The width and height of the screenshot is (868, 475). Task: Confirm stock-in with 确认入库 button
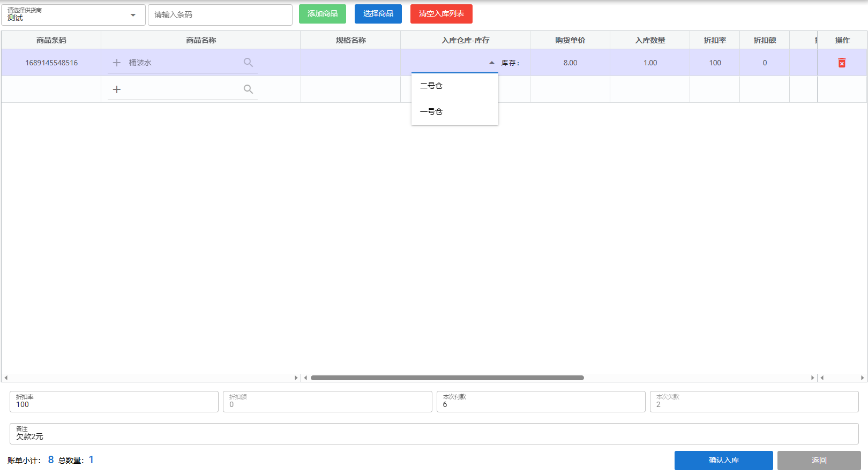tap(723, 461)
